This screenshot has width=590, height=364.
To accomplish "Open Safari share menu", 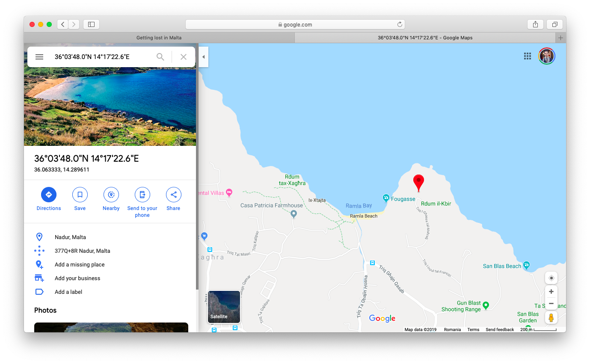I will pyautogui.click(x=535, y=24).
